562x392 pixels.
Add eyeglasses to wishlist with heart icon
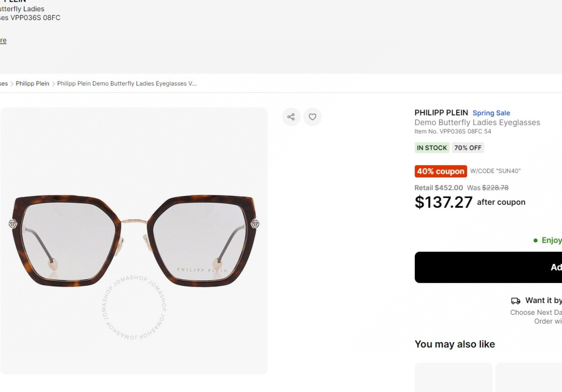pyautogui.click(x=312, y=117)
